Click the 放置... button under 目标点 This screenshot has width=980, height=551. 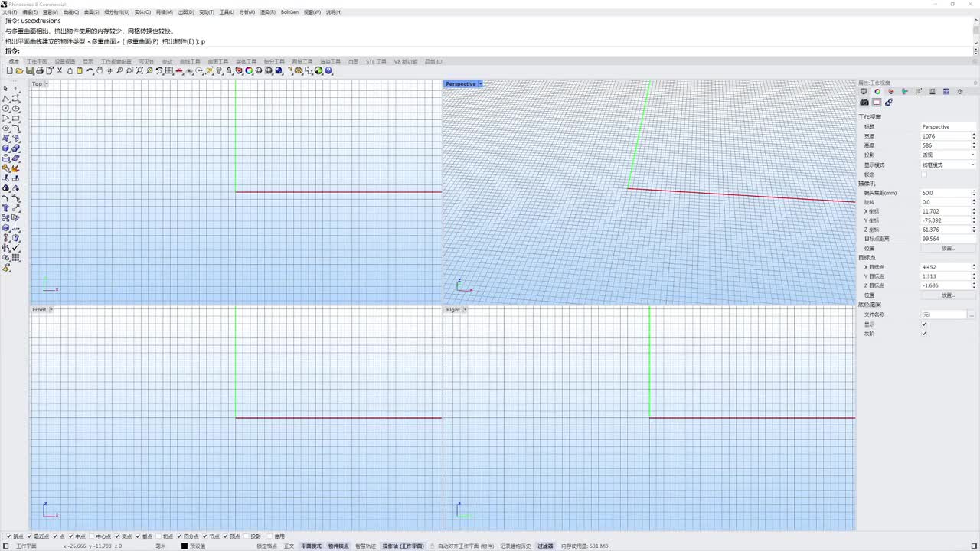click(948, 295)
